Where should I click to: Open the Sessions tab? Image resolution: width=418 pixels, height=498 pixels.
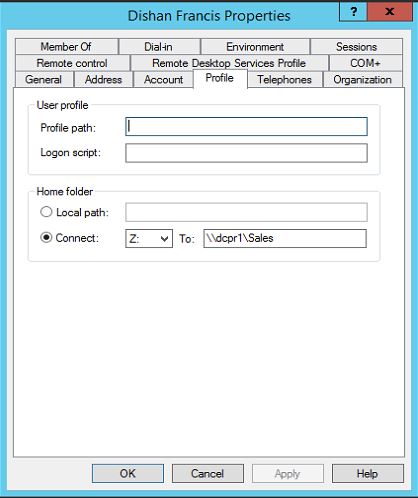click(356, 47)
